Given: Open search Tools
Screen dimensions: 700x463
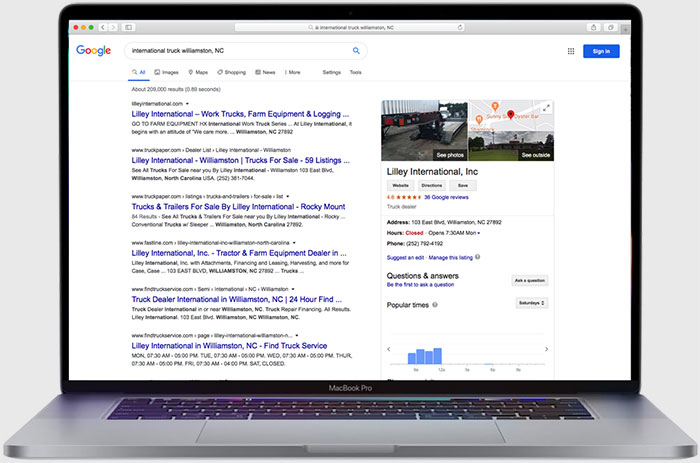Looking at the screenshot, I should [x=355, y=72].
